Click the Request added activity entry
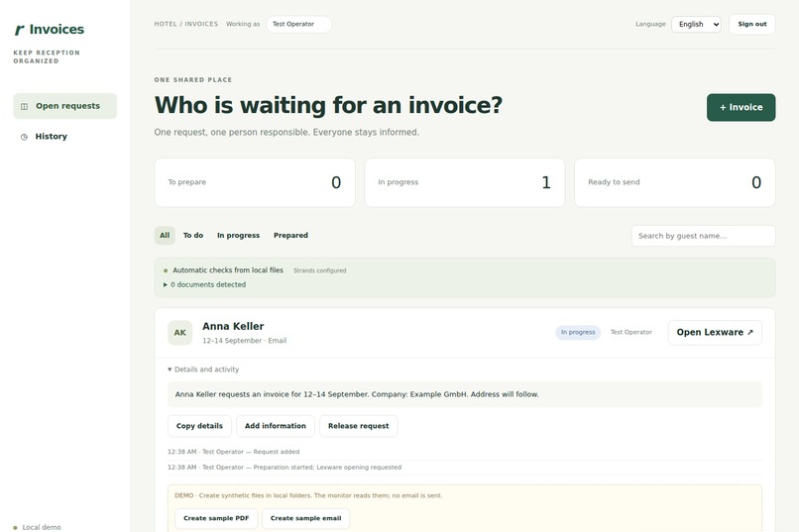Image resolution: width=799 pixels, height=532 pixels. (233, 452)
